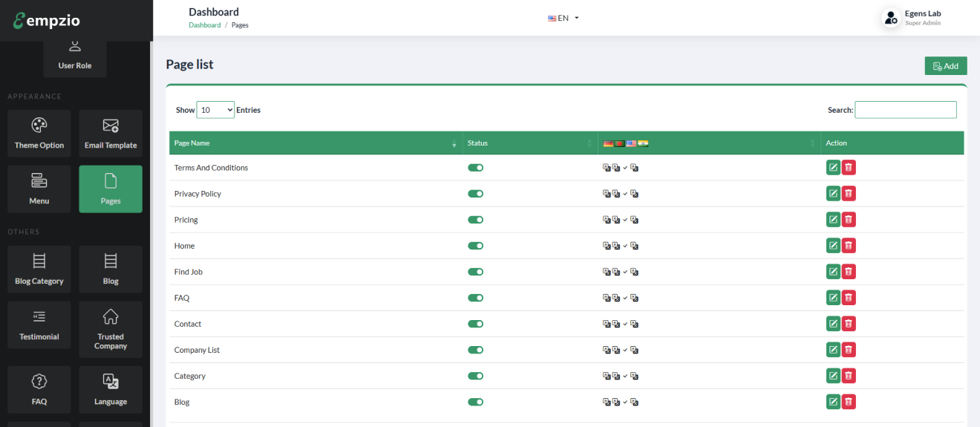
Task: Switch off Find Job page status
Action: [x=475, y=272]
